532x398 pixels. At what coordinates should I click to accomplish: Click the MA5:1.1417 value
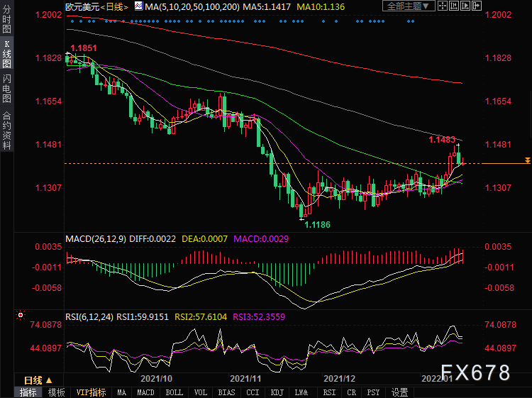[x=267, y=7]
